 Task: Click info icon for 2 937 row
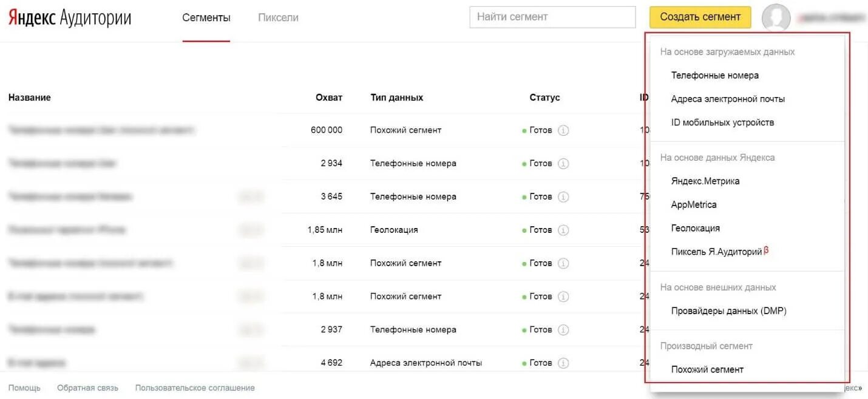[563, 330]
